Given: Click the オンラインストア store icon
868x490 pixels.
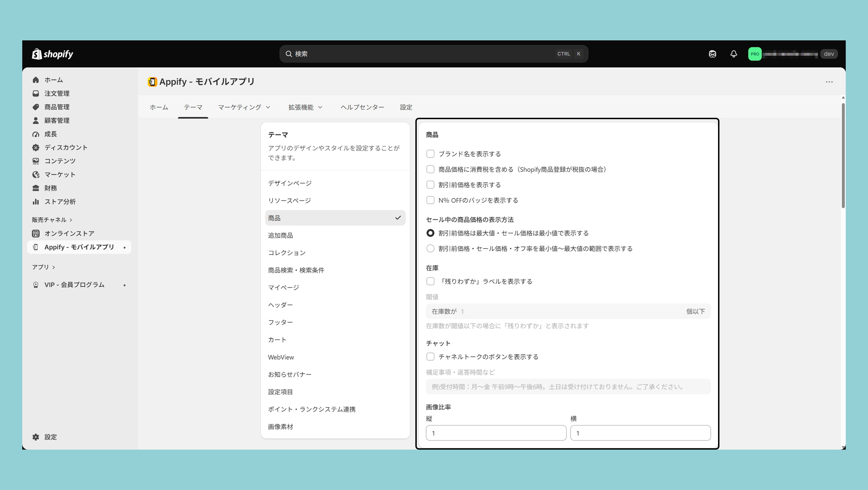Looking at the screenshot, I should [x=36, y=233].
